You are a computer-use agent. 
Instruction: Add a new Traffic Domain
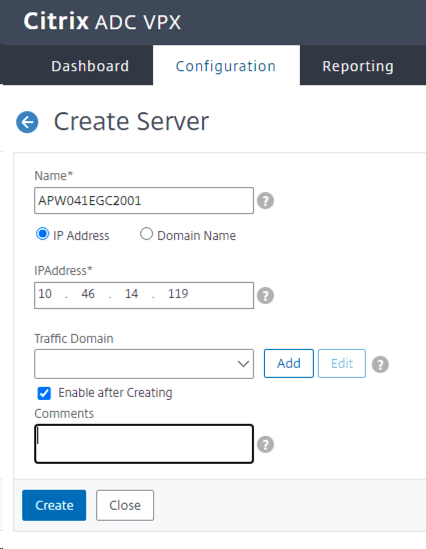point(289,363)
